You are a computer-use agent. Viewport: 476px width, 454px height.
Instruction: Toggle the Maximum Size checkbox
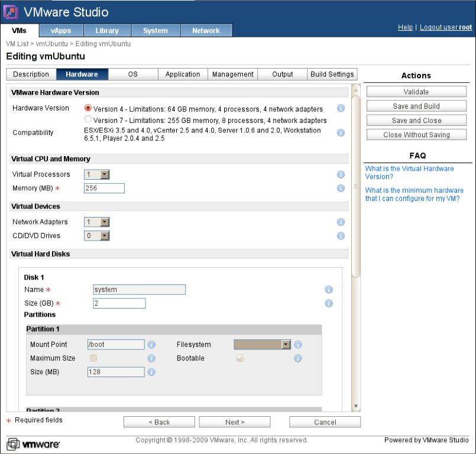(94, 358)
